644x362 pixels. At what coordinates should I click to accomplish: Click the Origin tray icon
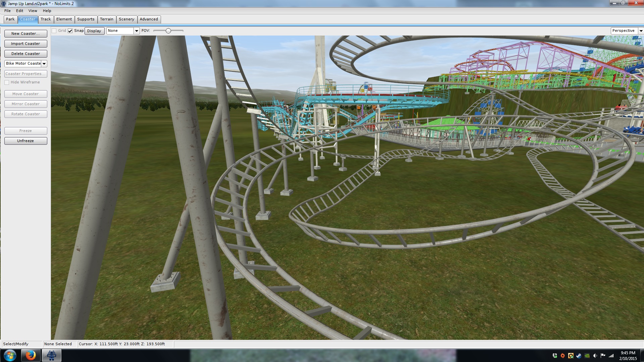[x=562, y=356]
